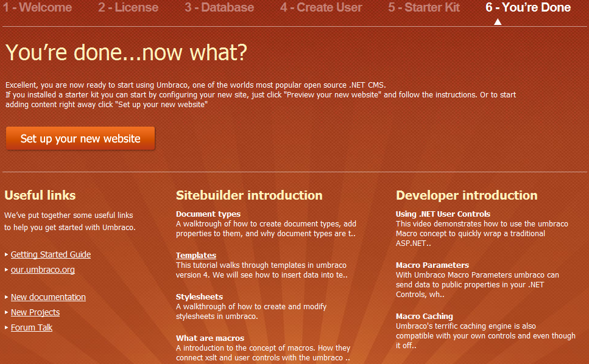
Task: Click the arrow bullet beside New Projects
Action: [6, 312]
